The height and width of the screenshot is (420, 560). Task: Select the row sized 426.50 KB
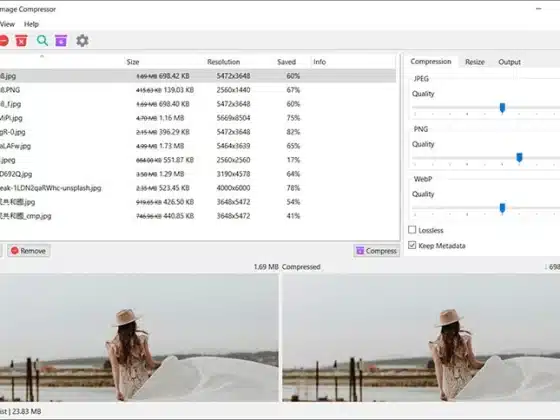click(x=198, y=202)
